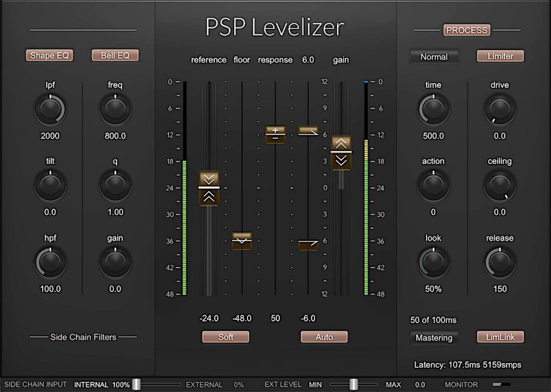The width and height of the screenshot is (551, 392).
Task: Click the EXTERNAL 0% value
Action: point(238,384)
